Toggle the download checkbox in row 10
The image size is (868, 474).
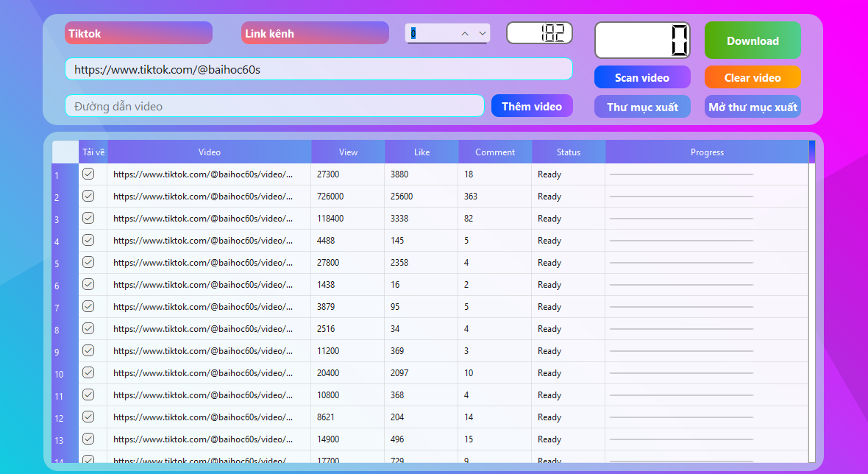pyautogui.click(x=88, y=372)
